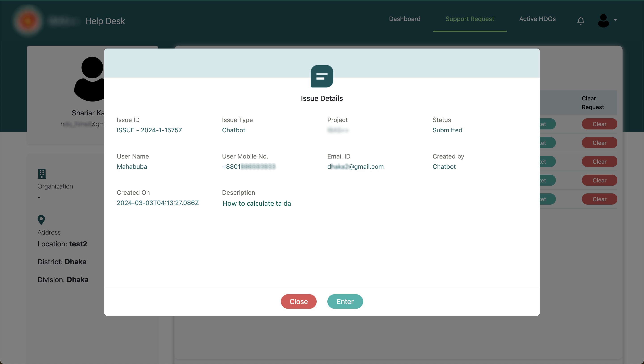Screen dimensions: 644x364
Task: Click the Issue Details heading
Action: point(322,98)
